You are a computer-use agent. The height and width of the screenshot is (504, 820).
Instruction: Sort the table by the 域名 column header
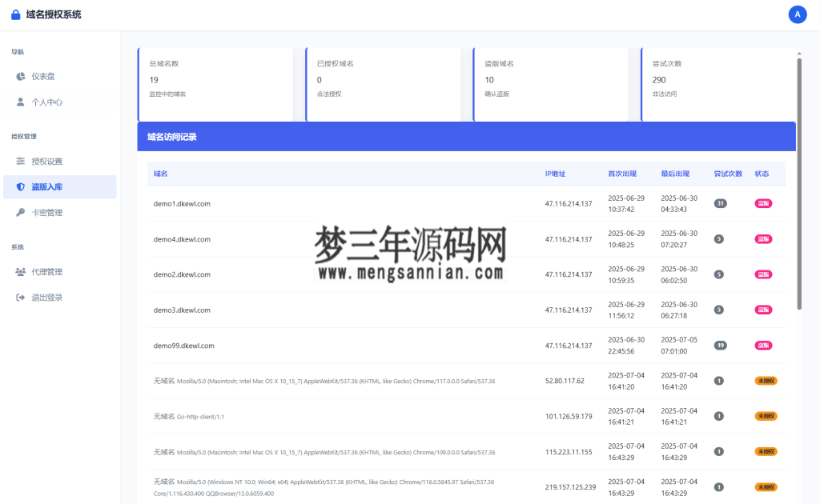[x=158, y=173]
